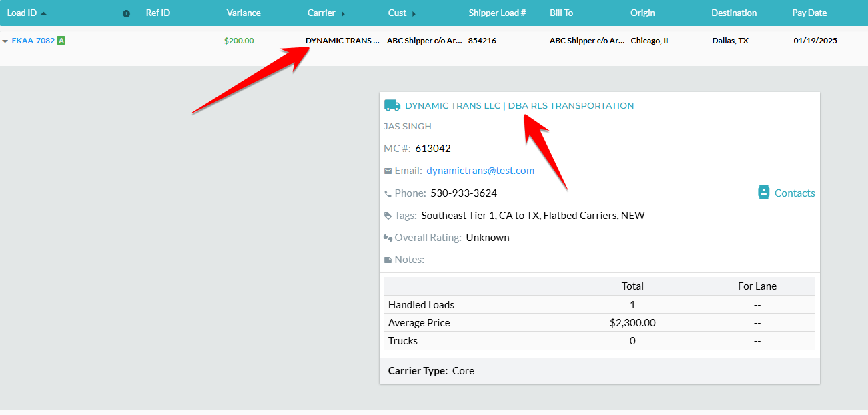Click the Handled Loads row label
The width and height of the screenshot is (868, 415).
[x=421, y=305]
